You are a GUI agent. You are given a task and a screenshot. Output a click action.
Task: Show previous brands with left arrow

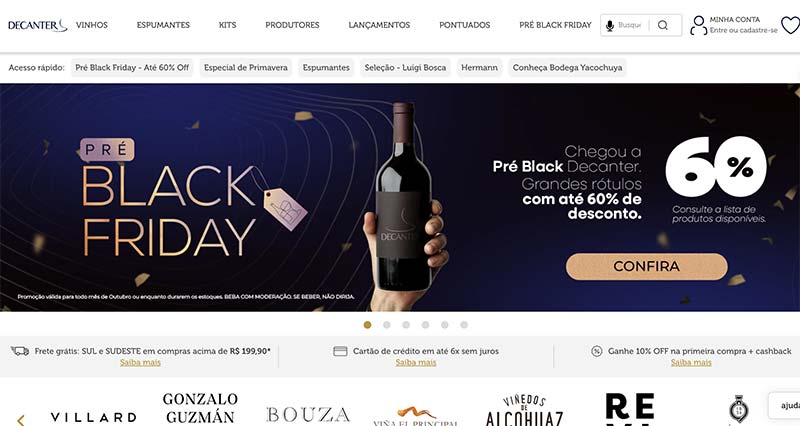click(21, 420)
